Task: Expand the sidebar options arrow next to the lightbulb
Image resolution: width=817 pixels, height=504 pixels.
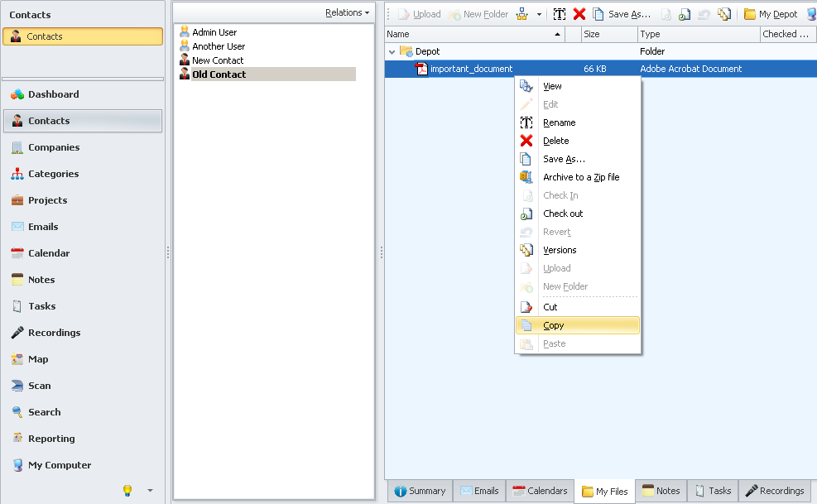Action: click(150, 491)
